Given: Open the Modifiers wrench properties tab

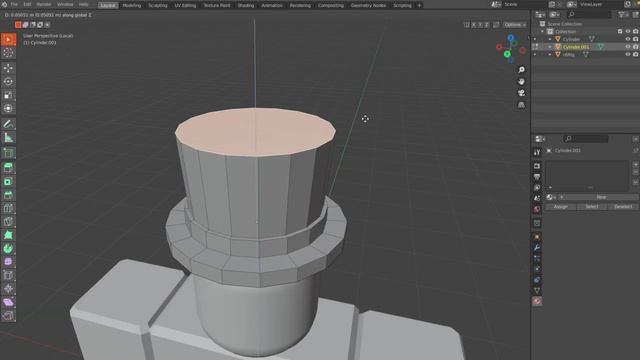Looking at the screenshot, I should tap(537, 248).
